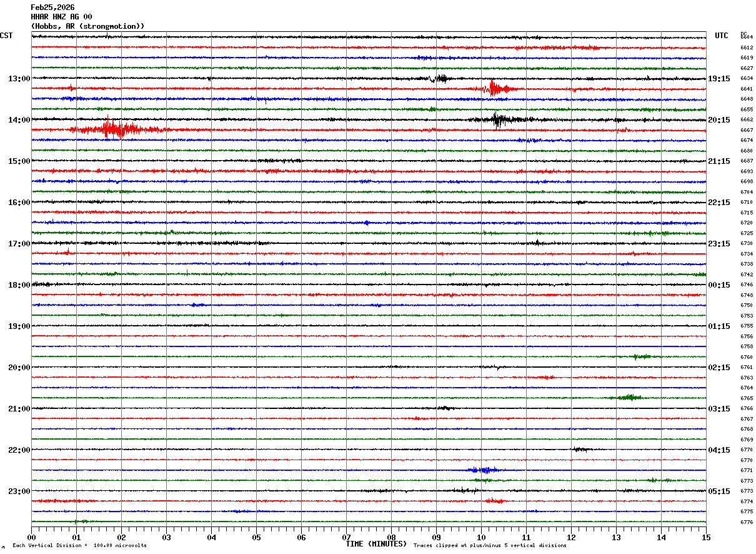This screenshot has height=554, width=756.
Task: Click the 22:15 UTC label
Action: [719, 203]
